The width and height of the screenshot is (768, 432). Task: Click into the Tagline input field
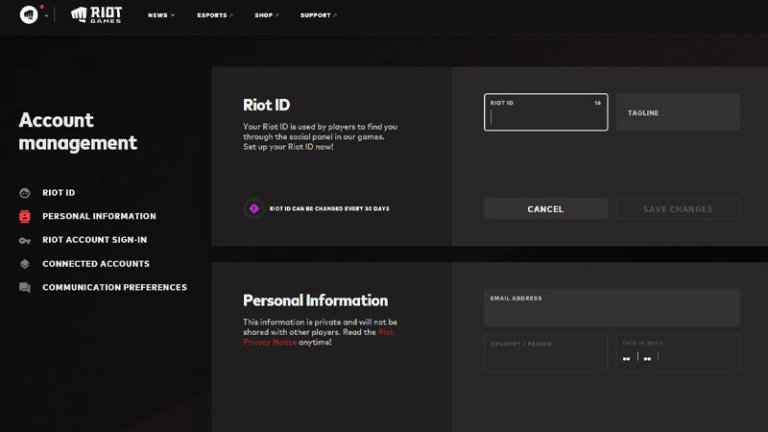click(x=677, y=113)
